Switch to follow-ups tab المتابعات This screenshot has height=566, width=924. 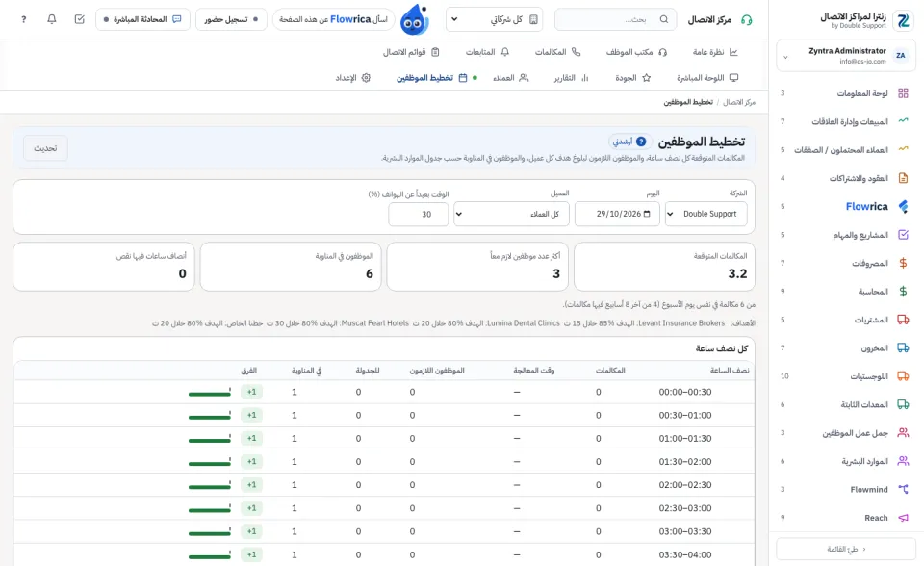coord(487,52)
